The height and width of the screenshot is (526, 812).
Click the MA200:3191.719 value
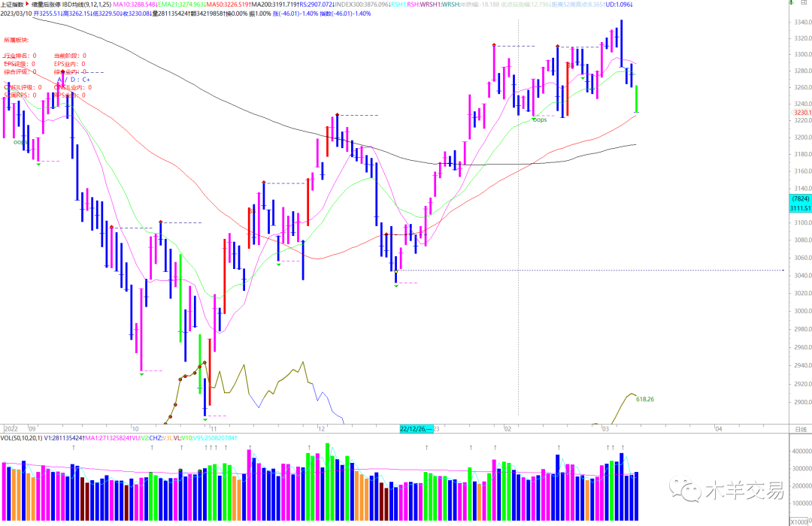point(275,5)
